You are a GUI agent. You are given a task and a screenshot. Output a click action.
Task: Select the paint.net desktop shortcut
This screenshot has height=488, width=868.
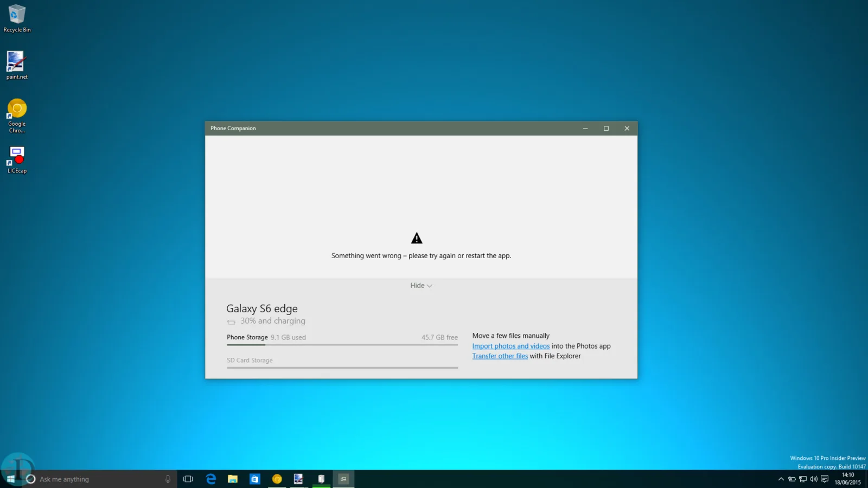pyautogui.click(x=17, y=66)
